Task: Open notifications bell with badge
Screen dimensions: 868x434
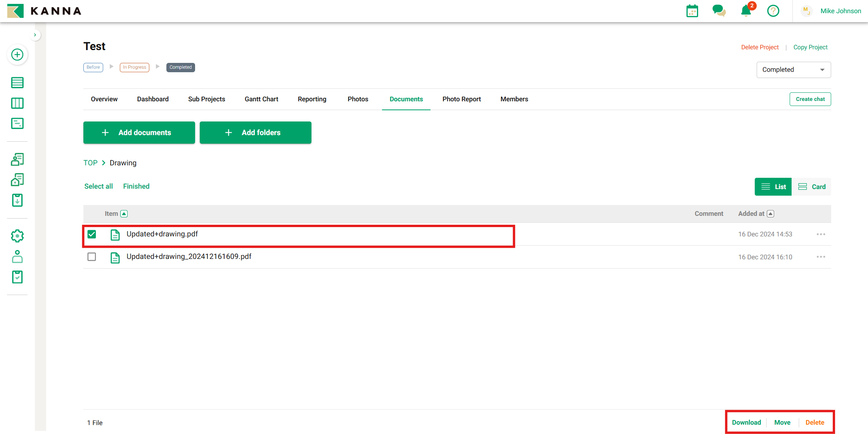Action: (746, 11)
